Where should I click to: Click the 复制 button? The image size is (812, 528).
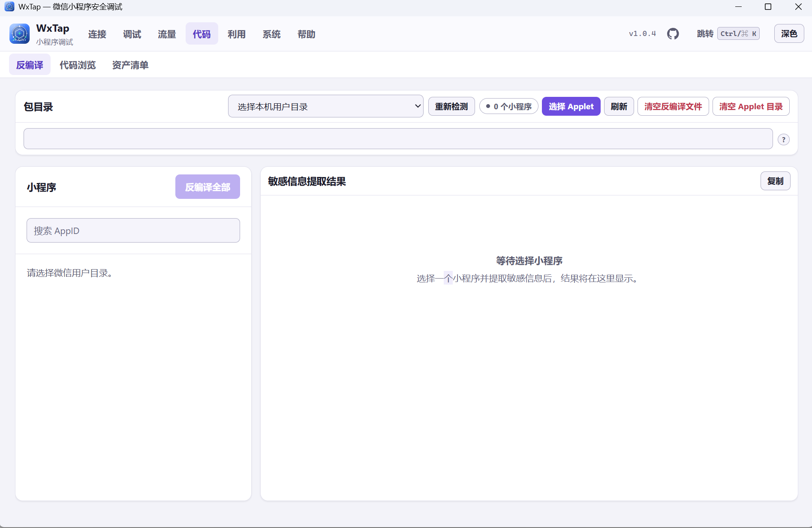point(775,181)
